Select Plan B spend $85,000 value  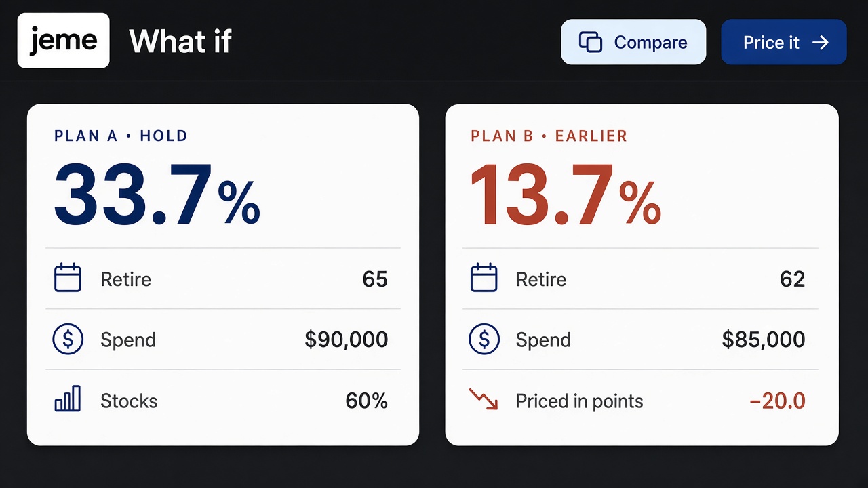point(764,340)
